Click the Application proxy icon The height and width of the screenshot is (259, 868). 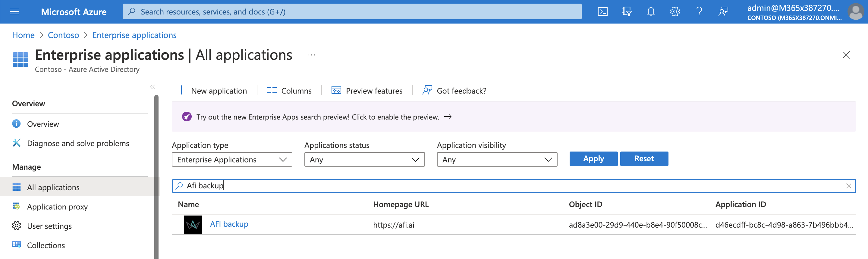point(16,206)
